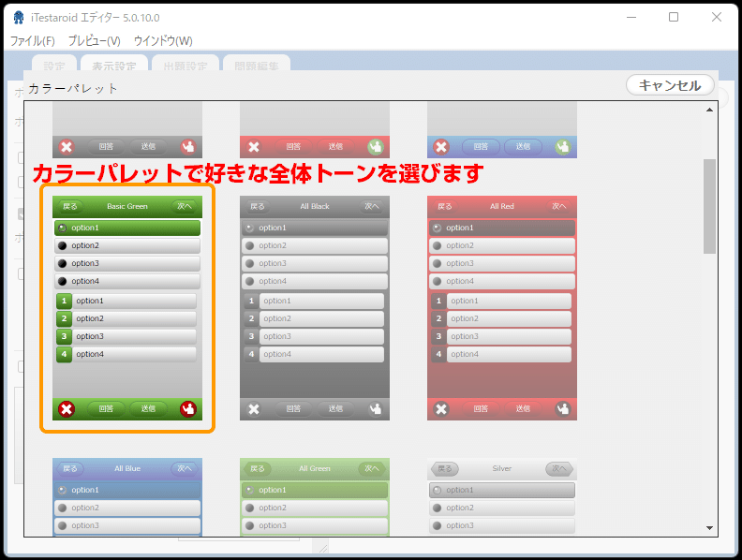
Task: Open the ファイル(F) menu
Action: click(x=32, y=40)
